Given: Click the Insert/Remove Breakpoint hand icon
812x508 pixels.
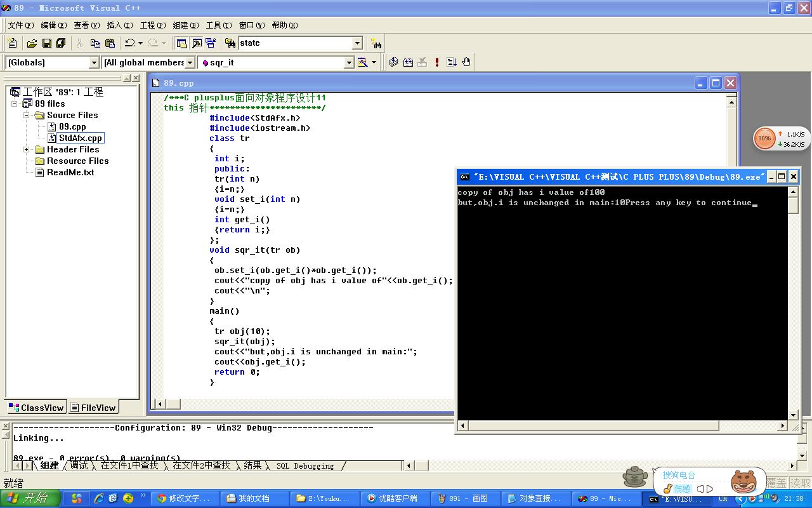Looking at the screenshot, I should click(466, 62).
